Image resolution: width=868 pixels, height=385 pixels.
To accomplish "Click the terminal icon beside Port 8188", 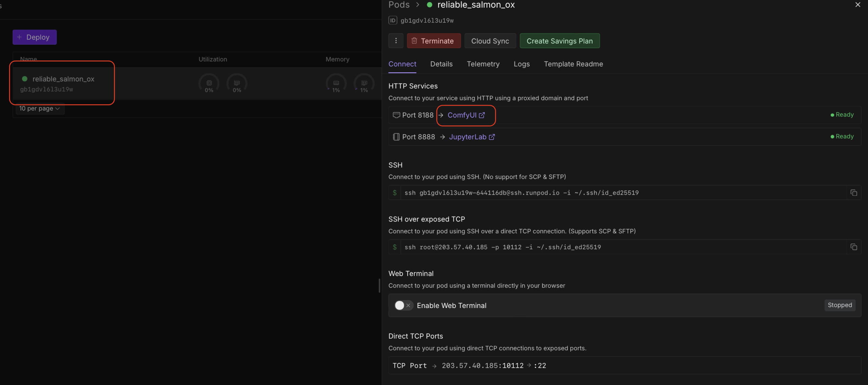I will pyautogui.click(x=396, y=115).
